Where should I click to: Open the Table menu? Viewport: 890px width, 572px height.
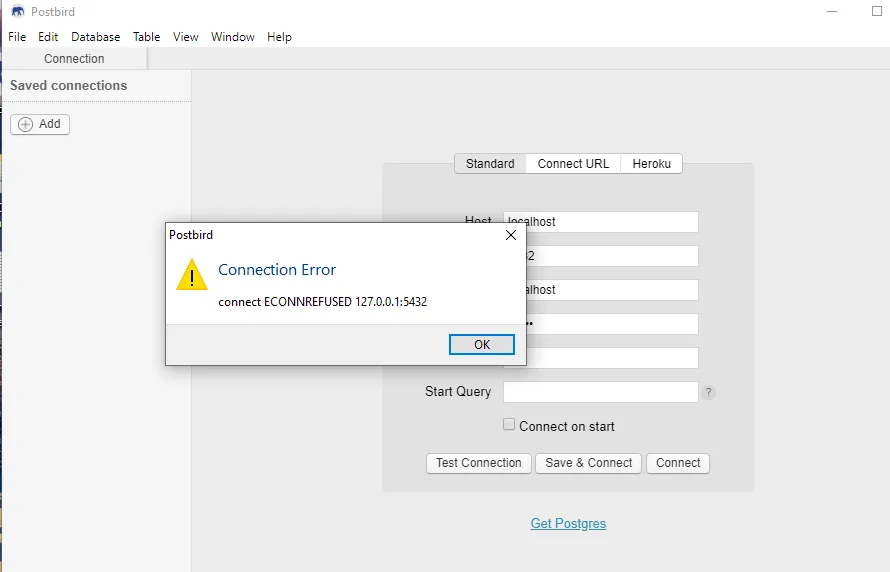146,37
